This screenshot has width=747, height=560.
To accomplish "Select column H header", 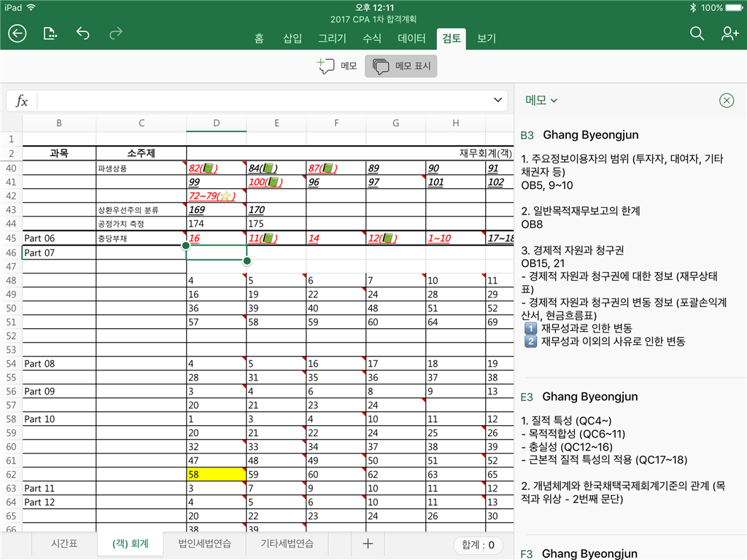I will click(455, 122).
